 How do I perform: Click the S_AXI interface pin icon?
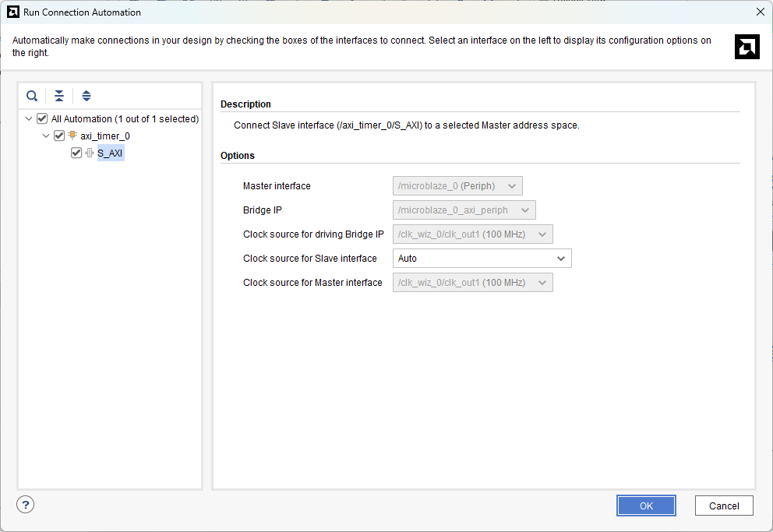tap(89, 153)
